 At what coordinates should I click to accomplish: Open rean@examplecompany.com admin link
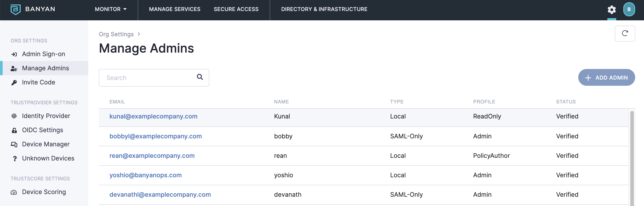pyautogui.click(x=152, y=156)
